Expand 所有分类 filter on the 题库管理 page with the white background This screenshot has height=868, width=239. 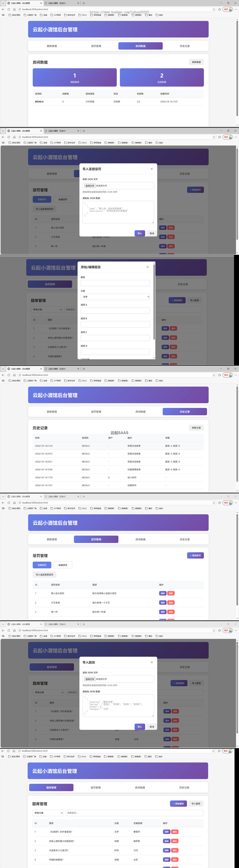coord(48,813)
